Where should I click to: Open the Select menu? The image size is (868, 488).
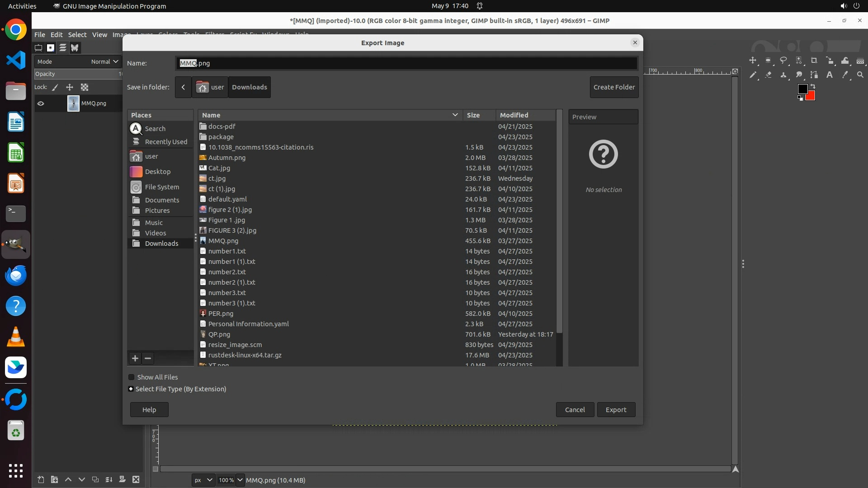(x=77, y=35)
